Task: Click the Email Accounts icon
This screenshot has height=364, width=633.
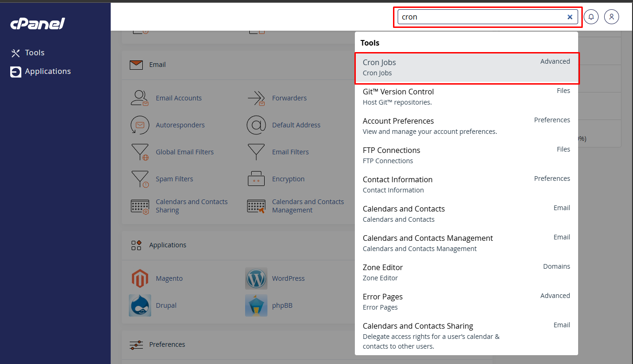Action: (140, 98)
